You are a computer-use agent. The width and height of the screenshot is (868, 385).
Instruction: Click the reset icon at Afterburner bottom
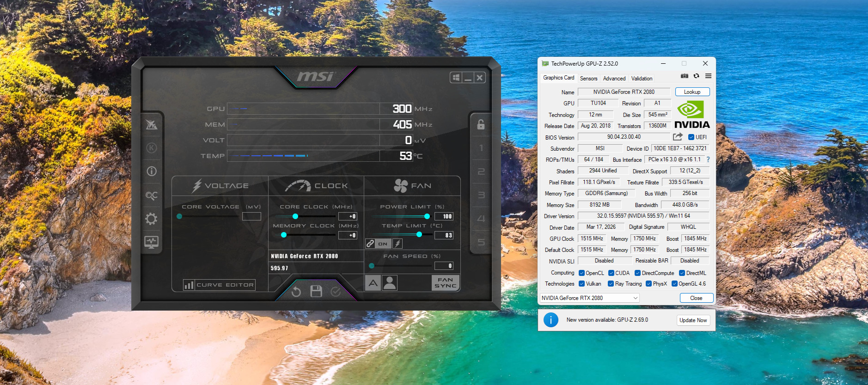[296, 292]
